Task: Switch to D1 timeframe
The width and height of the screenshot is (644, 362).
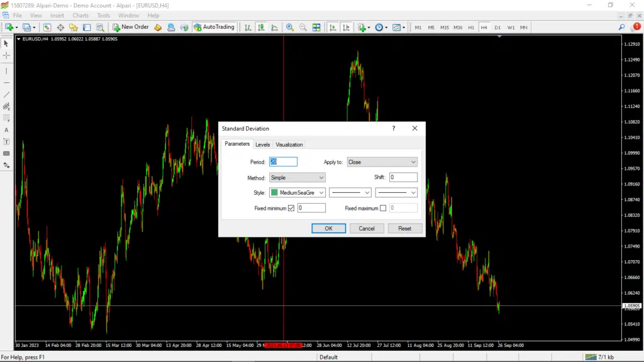Action: pos(497,28)
